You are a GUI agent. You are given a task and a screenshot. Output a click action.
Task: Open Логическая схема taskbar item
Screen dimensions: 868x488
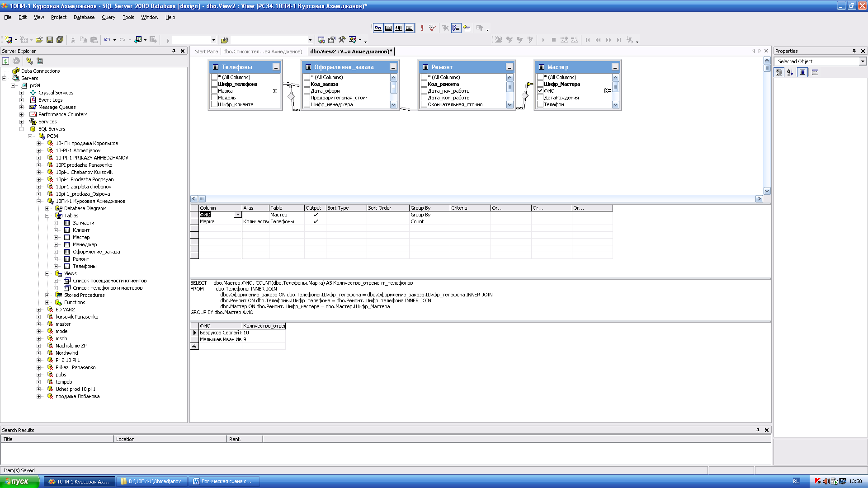(x=225, y=481)
